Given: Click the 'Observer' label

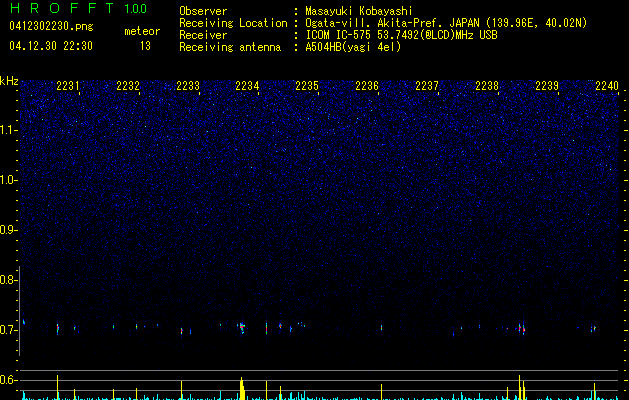Looking at the screenshot, I should (x=203, y=11).
